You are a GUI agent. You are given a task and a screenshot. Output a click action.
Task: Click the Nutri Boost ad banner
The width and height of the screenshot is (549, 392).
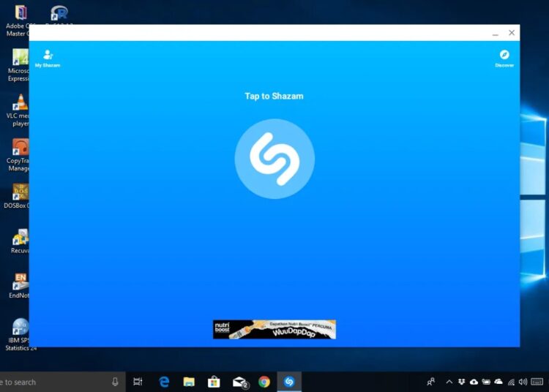[x=274, y=329]
